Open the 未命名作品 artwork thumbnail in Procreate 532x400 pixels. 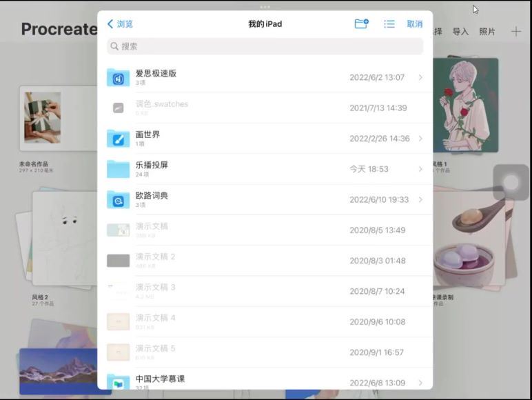point(59,118)
